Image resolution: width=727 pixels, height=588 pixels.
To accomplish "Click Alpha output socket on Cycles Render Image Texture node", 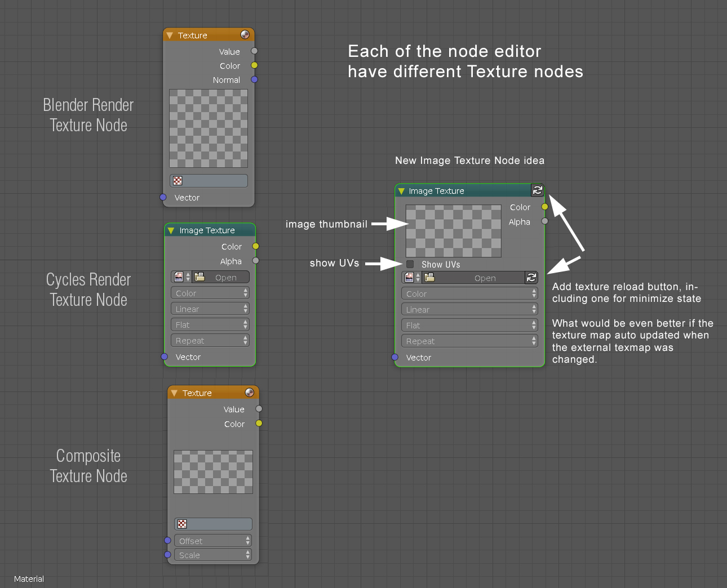I will [256, 261].
